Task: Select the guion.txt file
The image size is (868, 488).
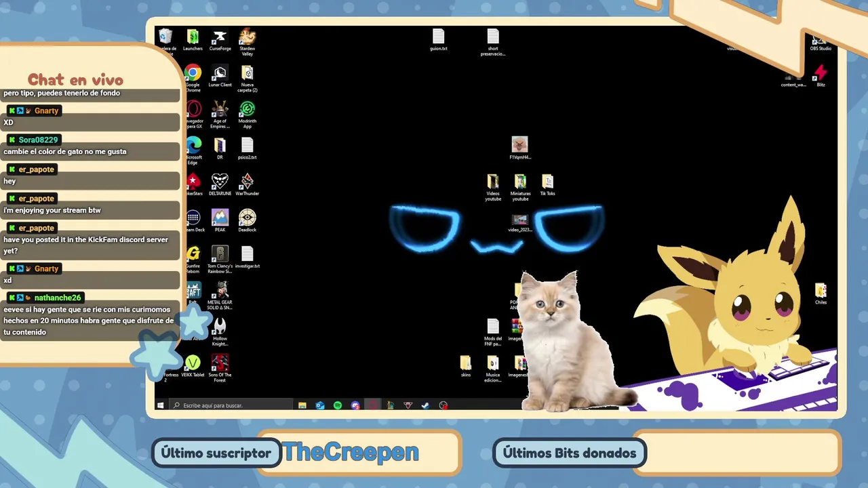Action: pos(439,40)
